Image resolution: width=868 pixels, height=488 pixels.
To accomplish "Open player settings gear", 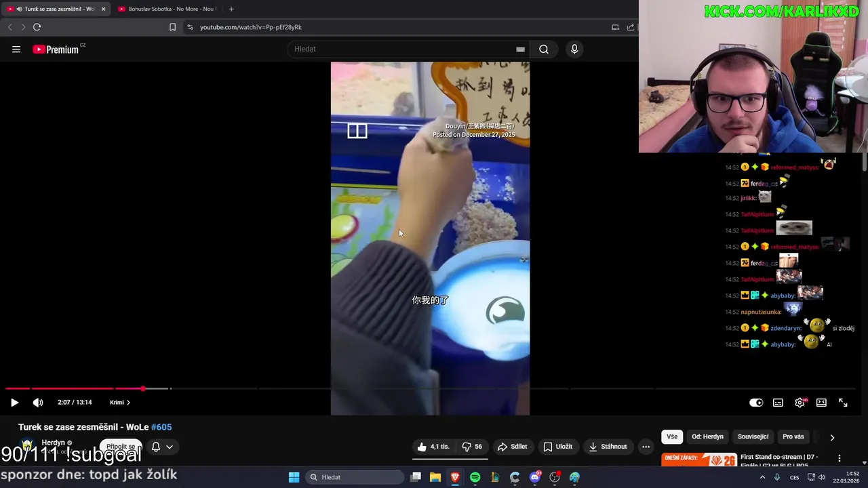I will 800,403.
